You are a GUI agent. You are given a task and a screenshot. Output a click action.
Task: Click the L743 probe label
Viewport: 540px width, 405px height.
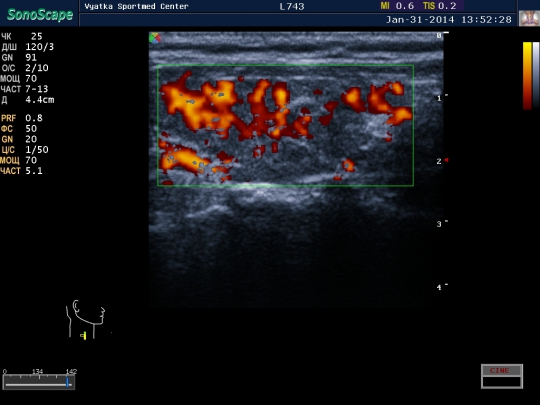(x=292, y=7)
